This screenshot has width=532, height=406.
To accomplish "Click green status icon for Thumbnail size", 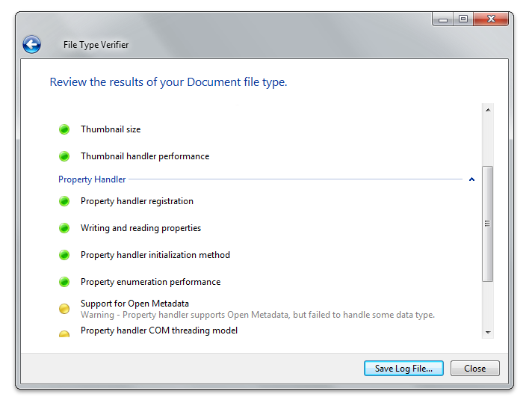I will tap(64, 129).
